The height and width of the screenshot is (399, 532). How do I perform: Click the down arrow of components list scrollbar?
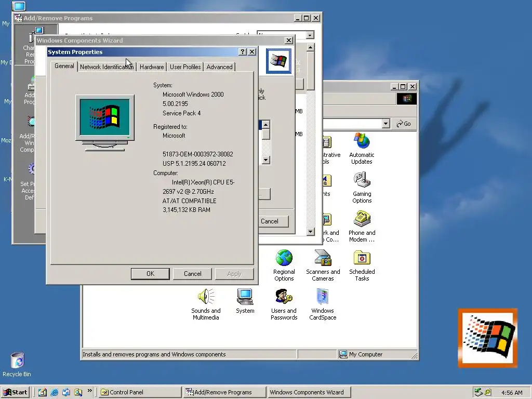(x=265, y=160)
